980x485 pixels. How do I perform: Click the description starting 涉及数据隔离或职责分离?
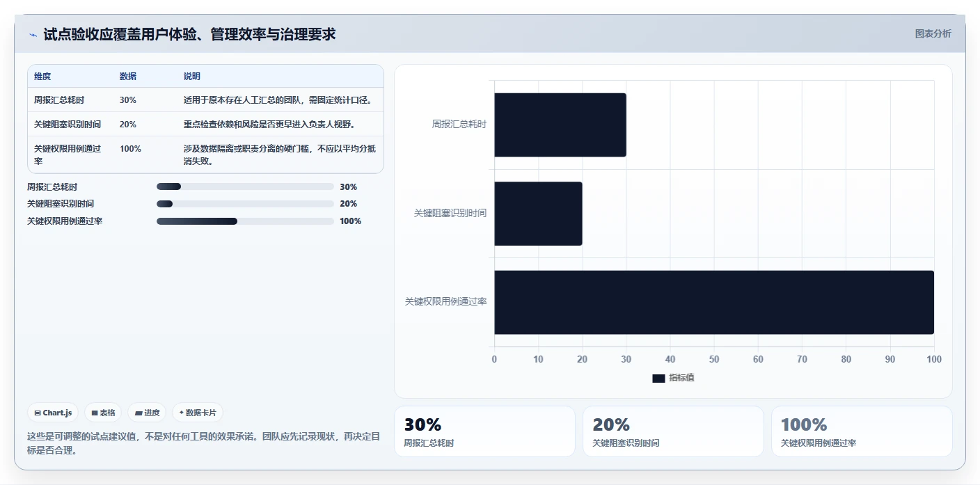click(x=280, y=154)
